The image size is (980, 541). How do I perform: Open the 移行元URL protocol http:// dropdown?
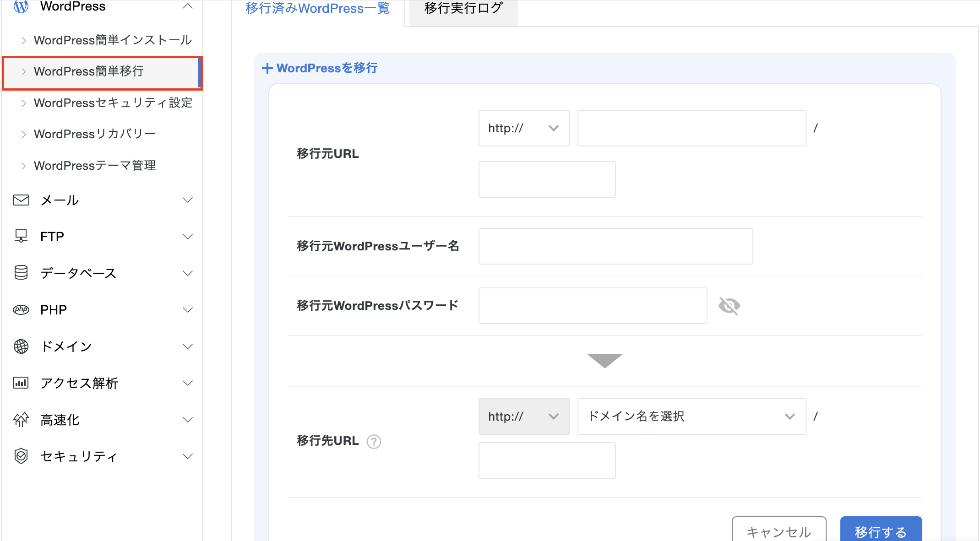coord(524,128)
